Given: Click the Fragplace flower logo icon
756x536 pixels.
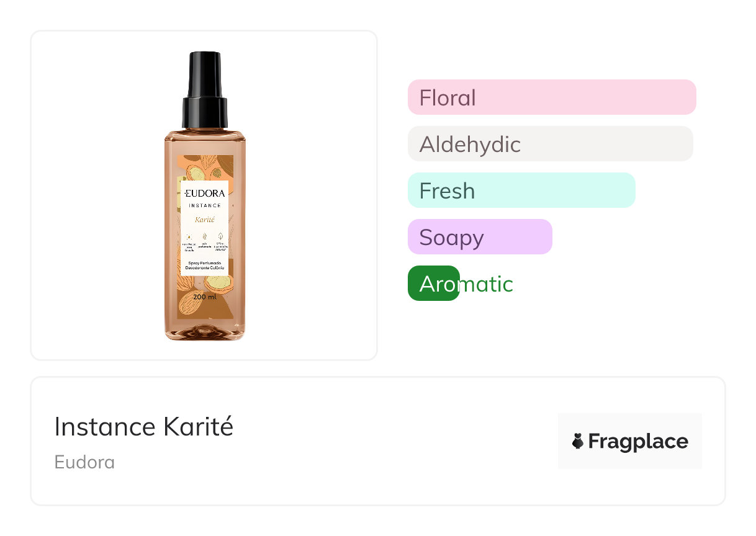Looking at the screenshot, I should click(578, 441).
